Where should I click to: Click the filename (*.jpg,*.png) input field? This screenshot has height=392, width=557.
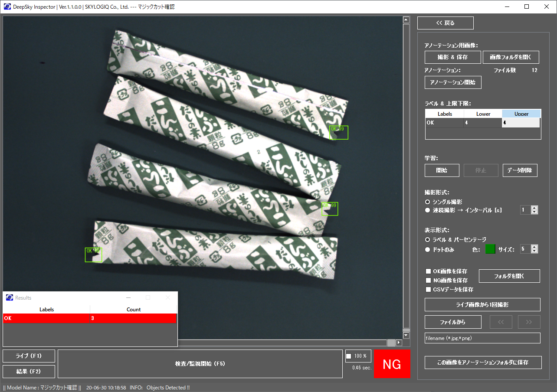pos(482,338)
